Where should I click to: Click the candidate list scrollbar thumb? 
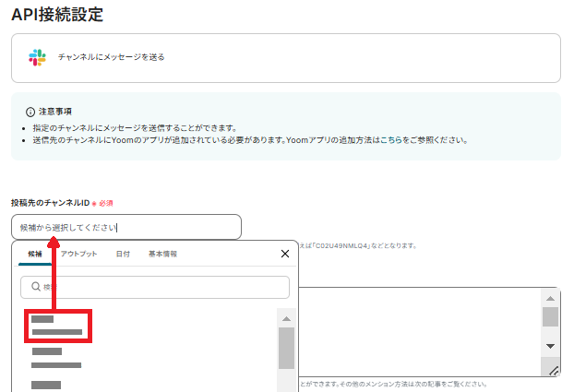click(286, 348)
